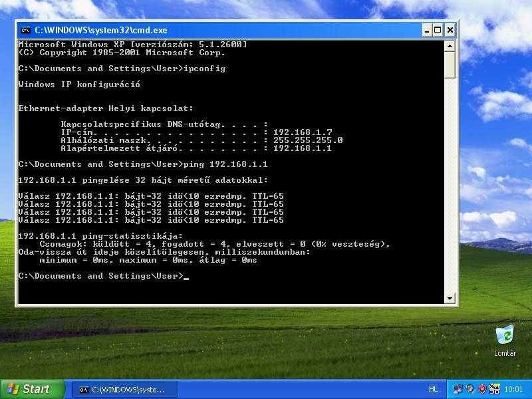The height and width of the screenshot is (399, 532).
Task: Click the subnet mask 255.255.255.0
Action: pos(308,140)
